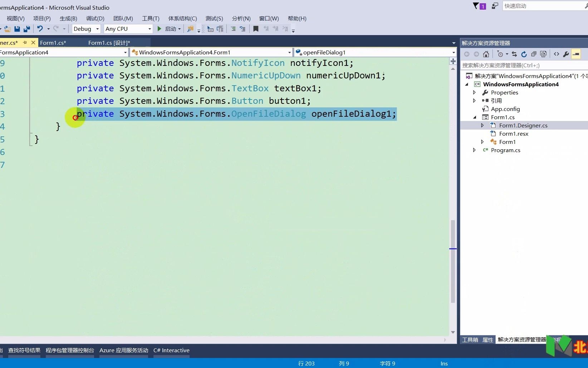Click the pending changes filter clock icon
This screenshot has height=368, width=588.
[500, 54]
